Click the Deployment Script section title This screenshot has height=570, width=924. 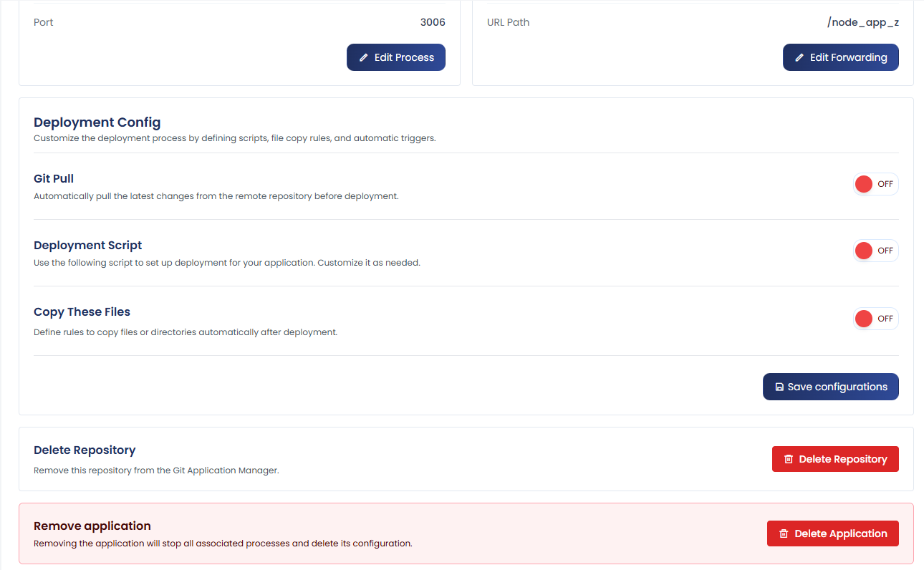(88, 245)
